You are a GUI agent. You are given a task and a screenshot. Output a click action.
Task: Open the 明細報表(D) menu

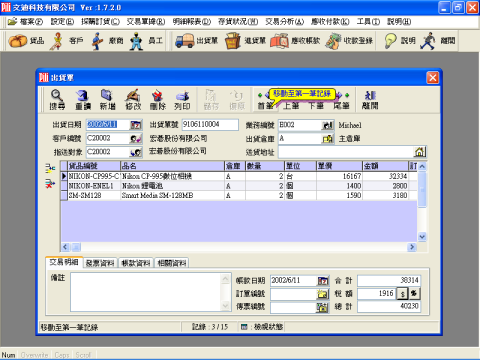192,22
